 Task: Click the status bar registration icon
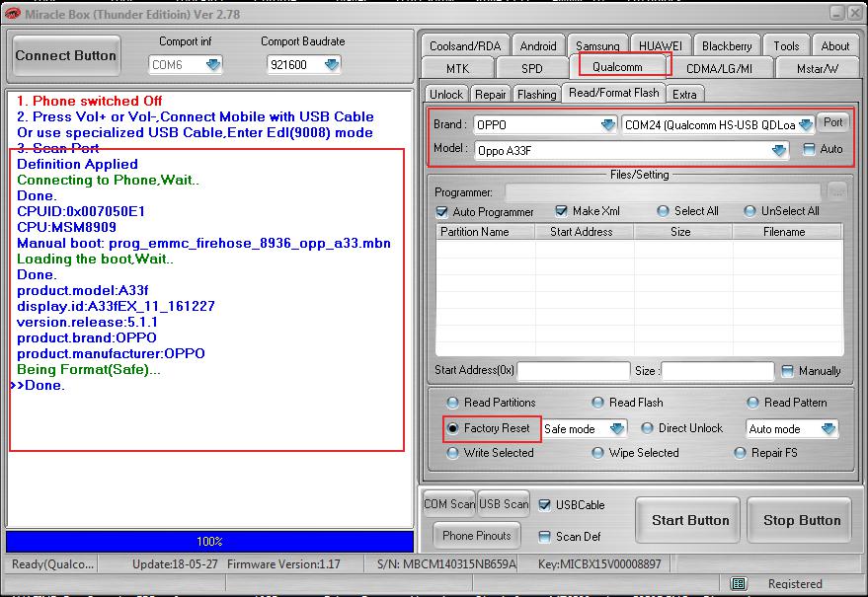coord(739,583)
